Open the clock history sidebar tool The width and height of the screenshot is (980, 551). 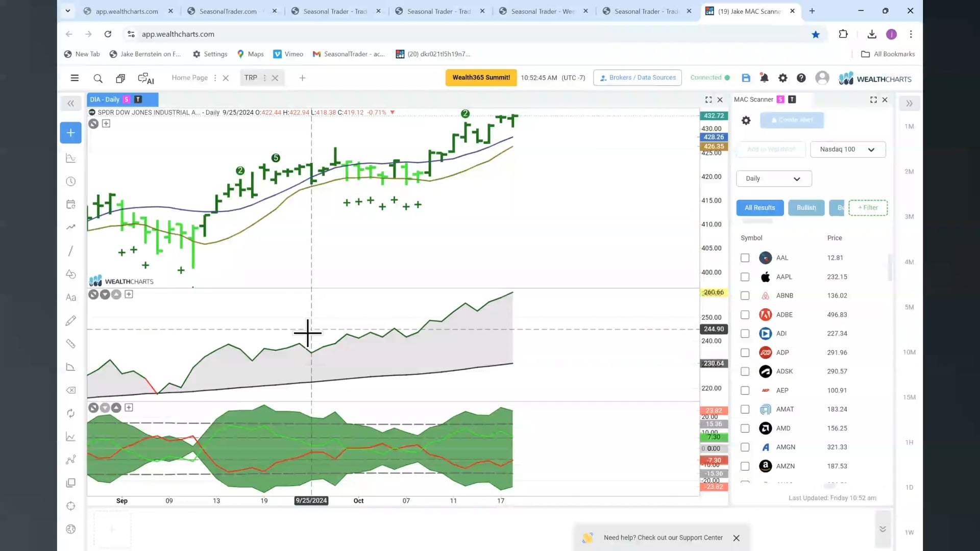pyautogui.click(x=71, y=182)
